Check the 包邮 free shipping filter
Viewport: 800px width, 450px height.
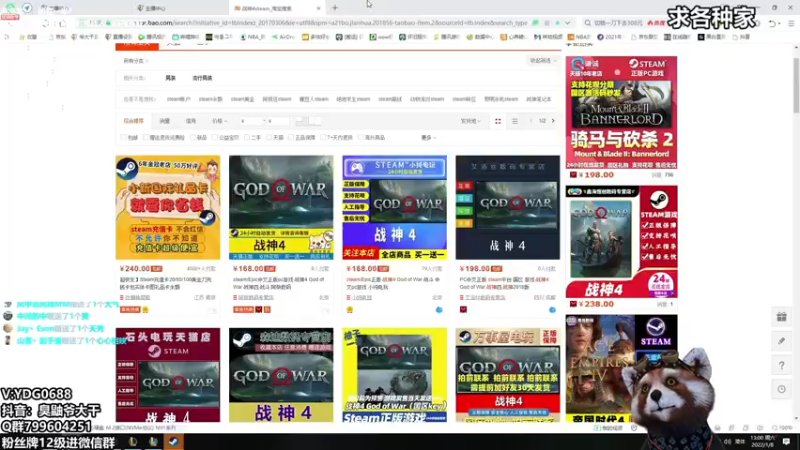(124, 138)
